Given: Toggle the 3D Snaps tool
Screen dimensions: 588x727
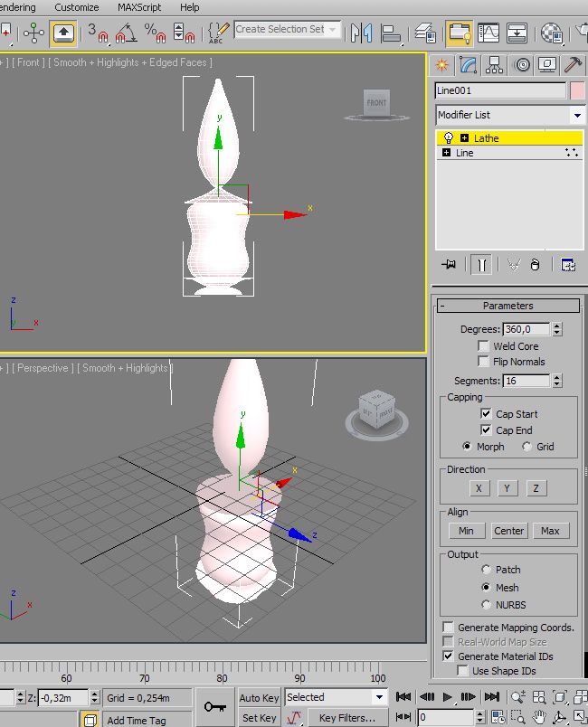Looking at the screenshot, I should click(98, 33).
